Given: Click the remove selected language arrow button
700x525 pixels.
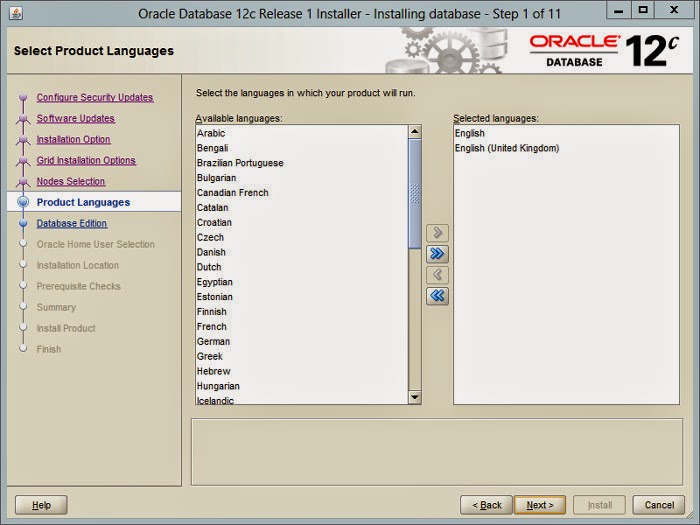Looking at the screenshot, I should [437, 275].
